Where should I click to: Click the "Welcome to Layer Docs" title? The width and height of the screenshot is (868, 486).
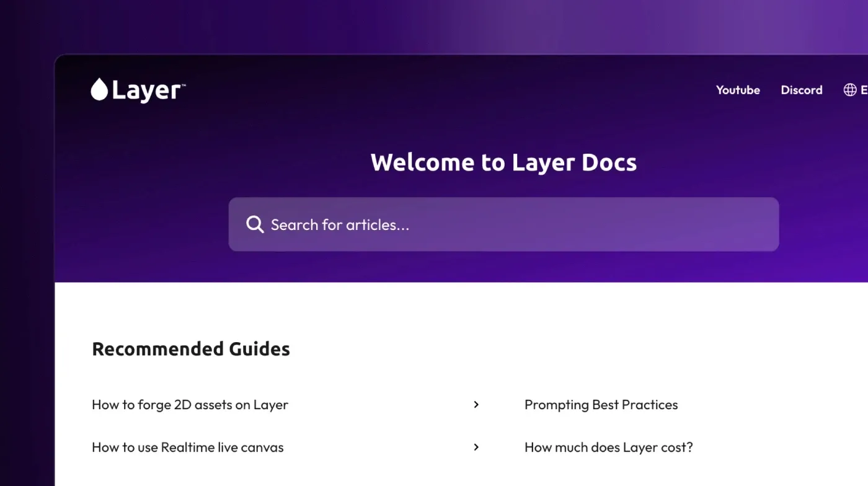coord(503,162)
